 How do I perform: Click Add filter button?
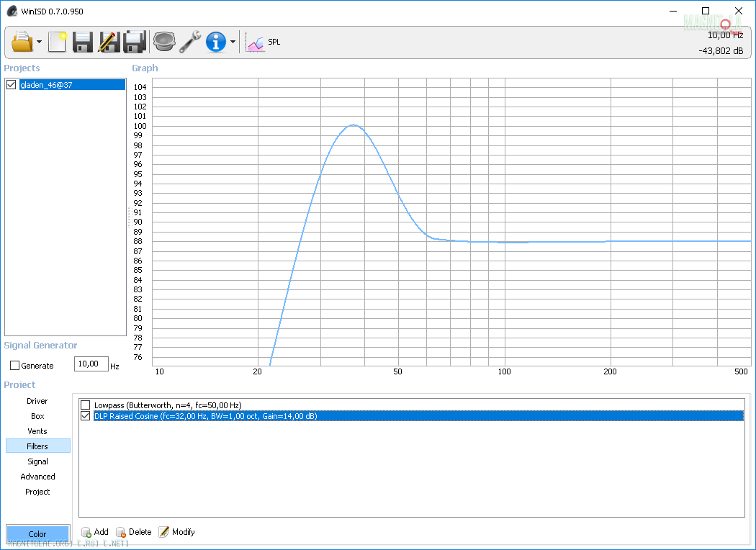[x=94, y=532]
